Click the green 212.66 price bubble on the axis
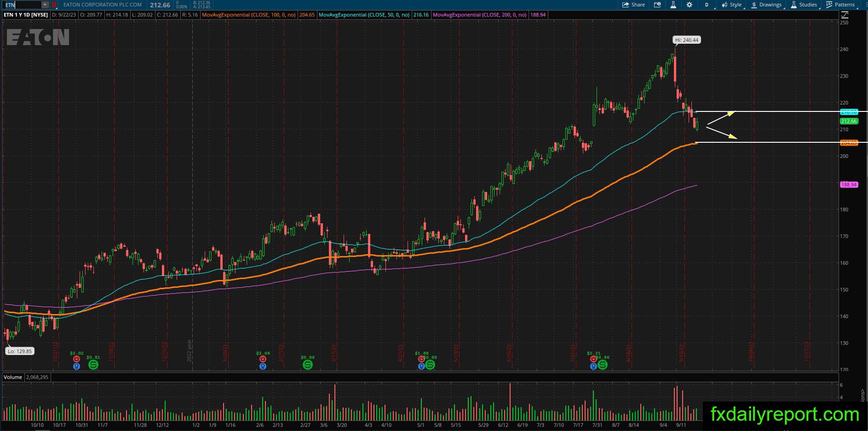Image resolution: width=868 pixels, height=431 pixels. (849, 121)
